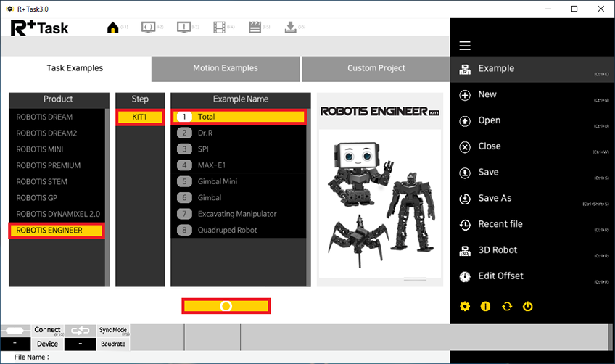
Task: Switch to Motion Examples tab
Action: tap(226, 68)
